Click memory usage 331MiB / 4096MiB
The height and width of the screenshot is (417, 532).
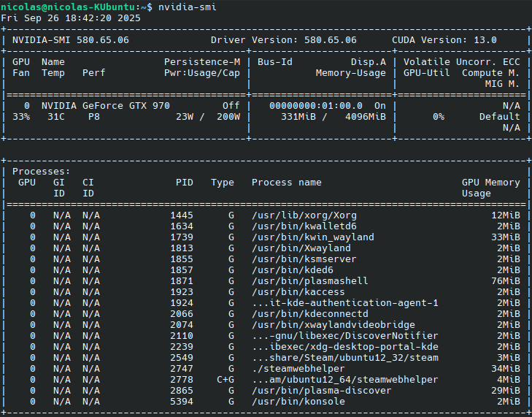pyautogui.click(x=334, y=117)
